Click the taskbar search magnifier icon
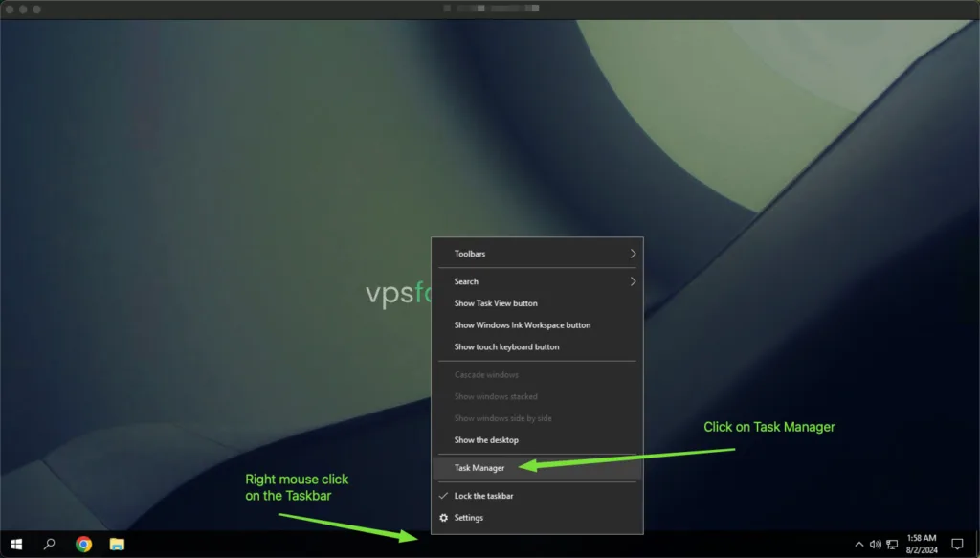Viewport: 980px width, 558px height. coord(50,544)
